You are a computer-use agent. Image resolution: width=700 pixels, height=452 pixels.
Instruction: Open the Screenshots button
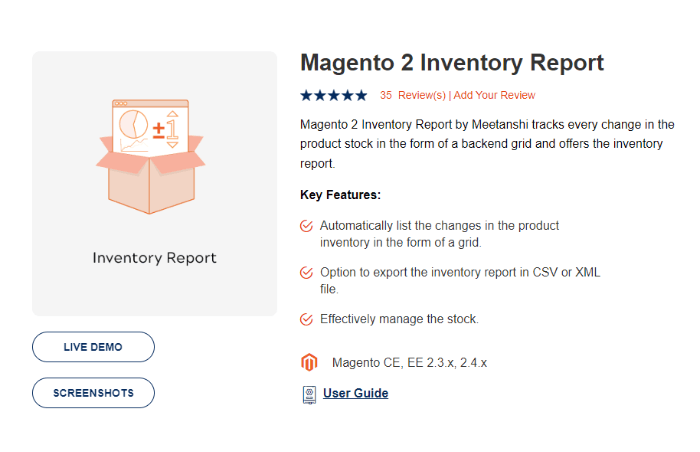pos(93,393)
